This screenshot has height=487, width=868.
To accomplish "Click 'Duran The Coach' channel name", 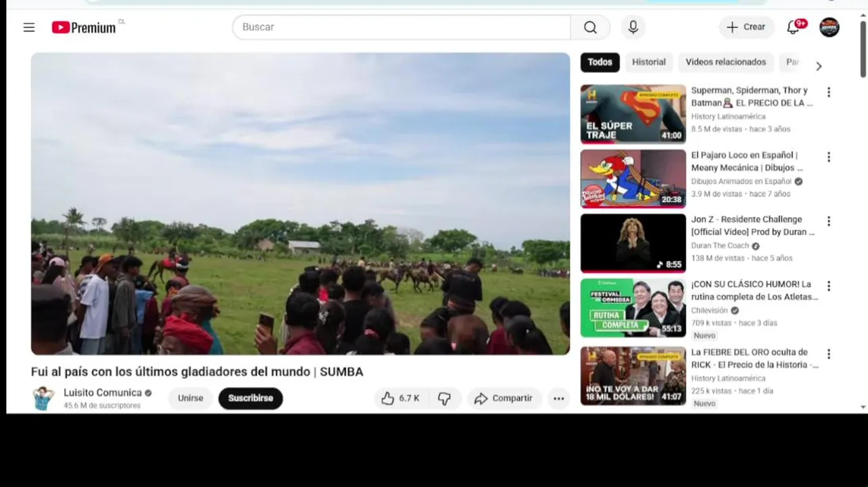I will click(720, 246).
